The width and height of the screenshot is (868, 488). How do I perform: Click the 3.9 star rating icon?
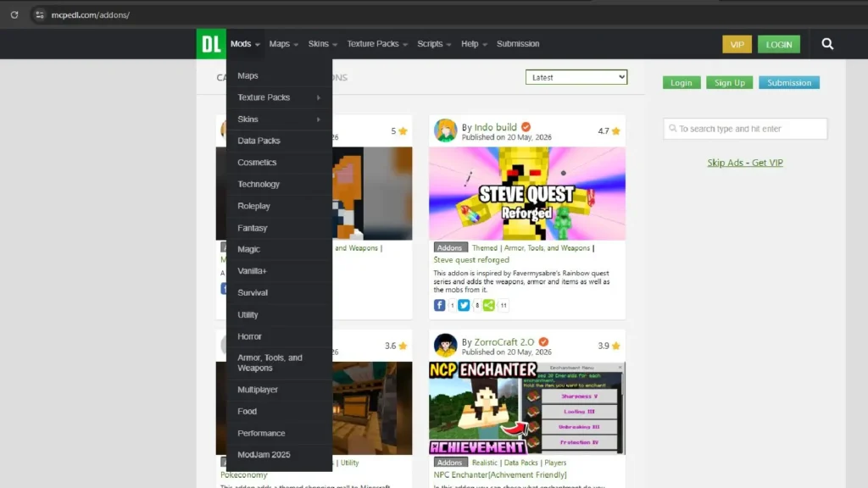616,346
